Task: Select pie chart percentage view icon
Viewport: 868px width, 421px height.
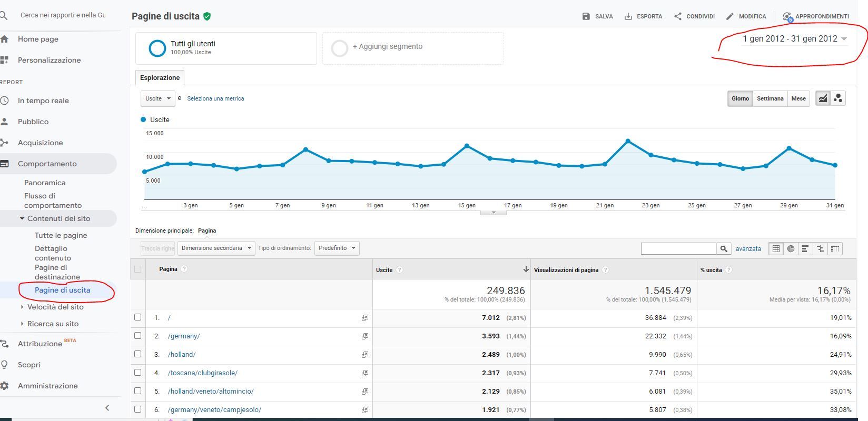Action: 791,249
